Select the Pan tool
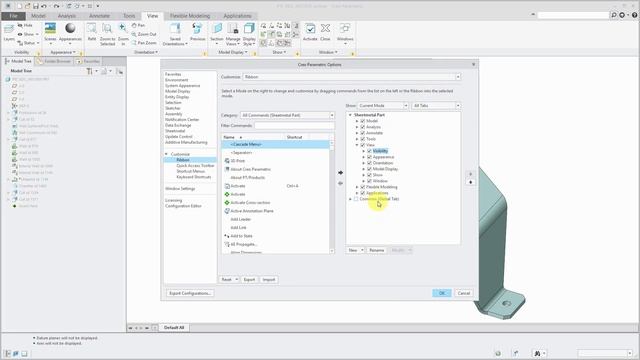This screenshot has width=640, height=360. (x=138, y=25)
